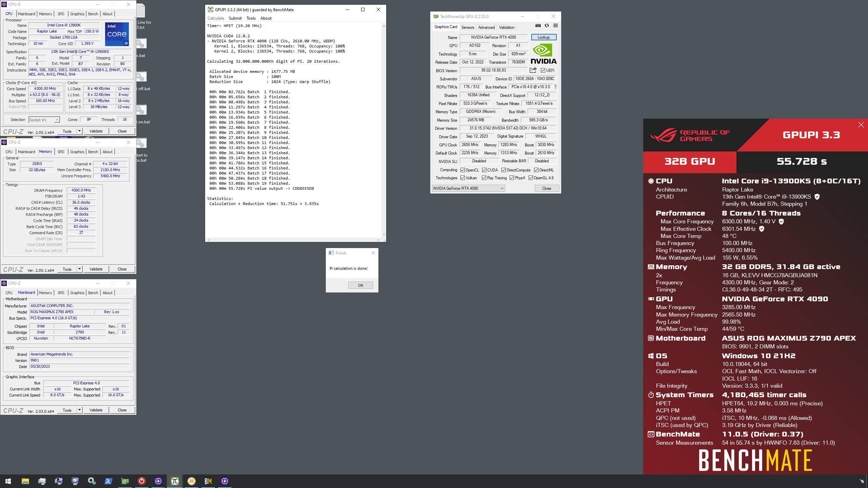
Task: Open Tools dropdown arrow in CPU-Z Memory window
Action: tap(79, 269)
